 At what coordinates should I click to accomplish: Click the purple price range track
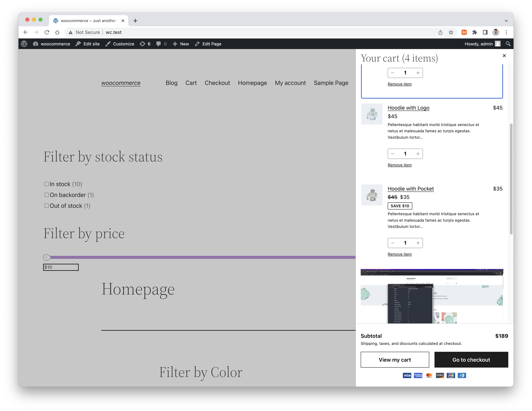tap(203, 257)
